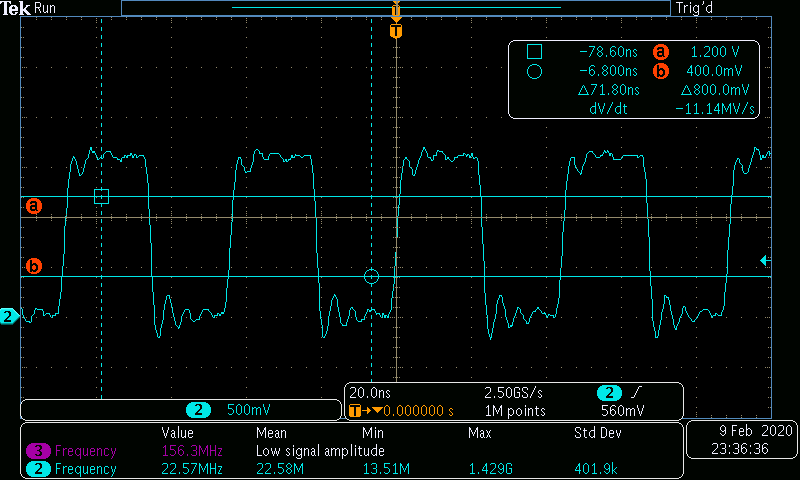
Task: Click the Mean column header
Action: 271,433
